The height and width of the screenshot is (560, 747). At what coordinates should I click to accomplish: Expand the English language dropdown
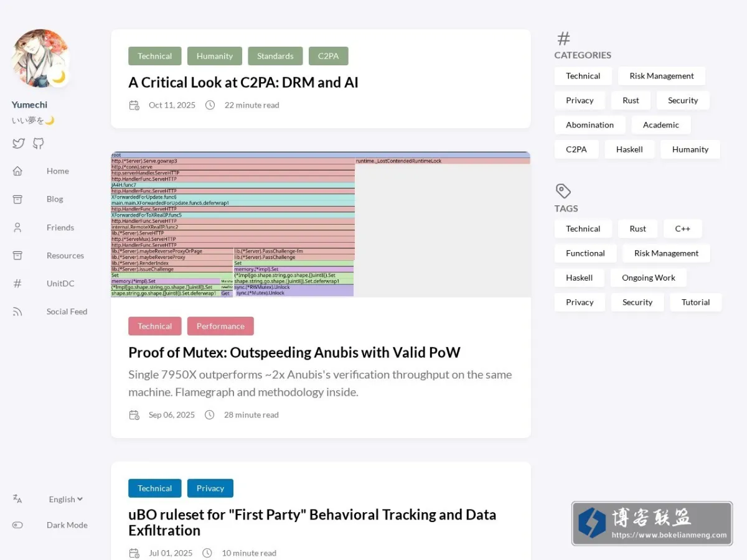[66, 499]
